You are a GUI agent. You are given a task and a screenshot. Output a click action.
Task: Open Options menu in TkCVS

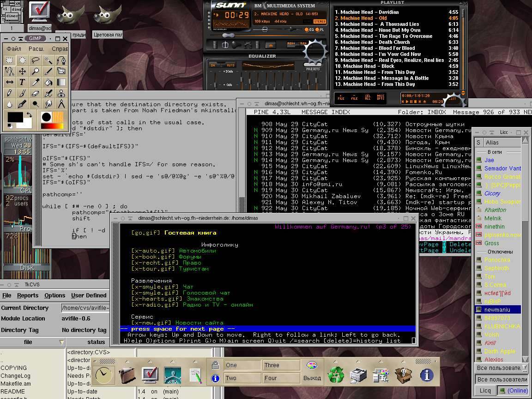[54, 296]
